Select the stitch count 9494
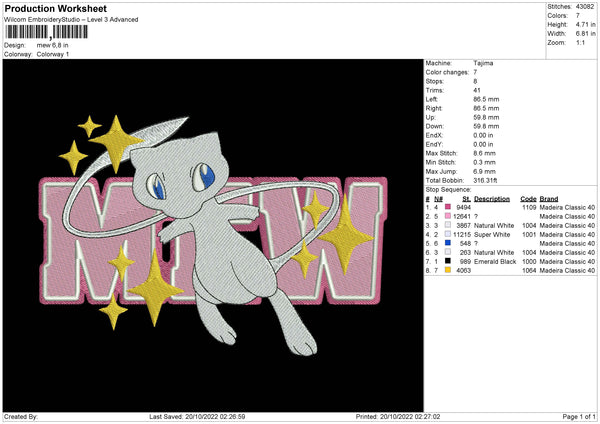 pyautogui.click(x=463, y=207)
